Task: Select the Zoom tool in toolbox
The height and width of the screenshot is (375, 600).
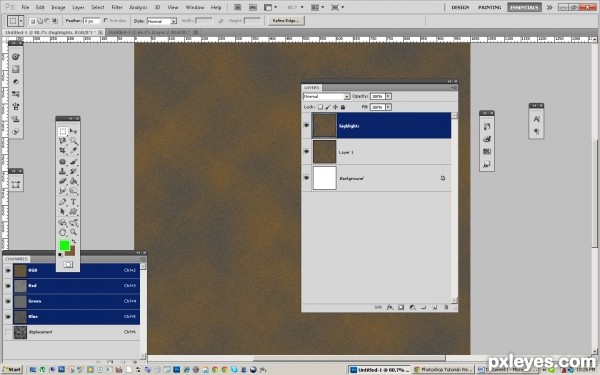Action: coord(73,232)
